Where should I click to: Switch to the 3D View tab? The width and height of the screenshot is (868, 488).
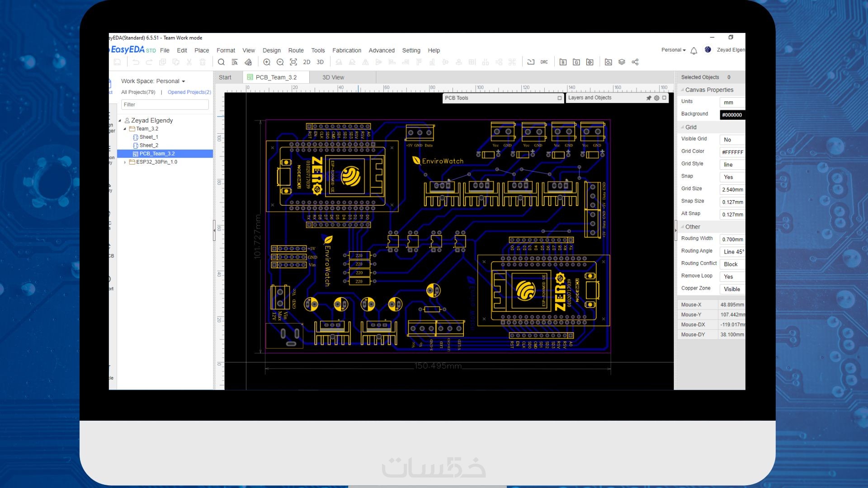click(x=333, y=77)
